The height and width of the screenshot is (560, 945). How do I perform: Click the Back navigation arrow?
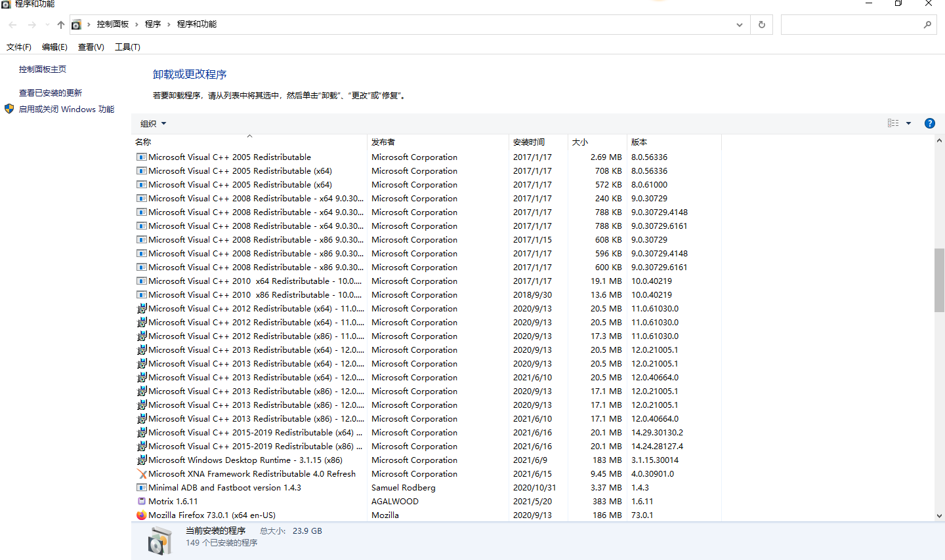(12, 25)
